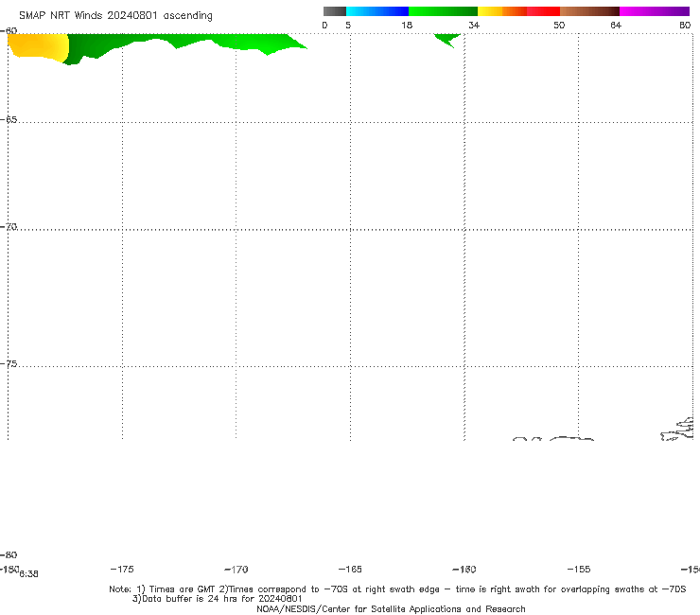
Task: Click the color bar label "50"
Action: (559, 25)
